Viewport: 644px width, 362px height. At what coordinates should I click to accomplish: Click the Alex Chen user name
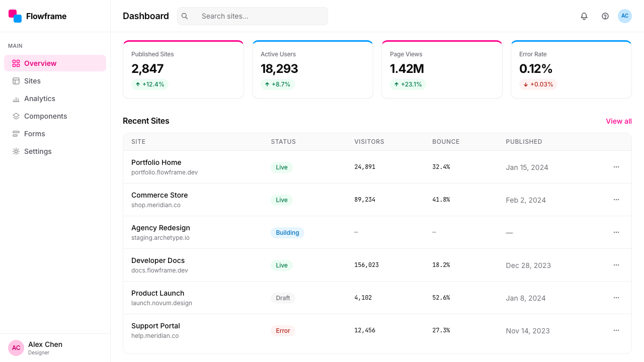coord(45,344)
